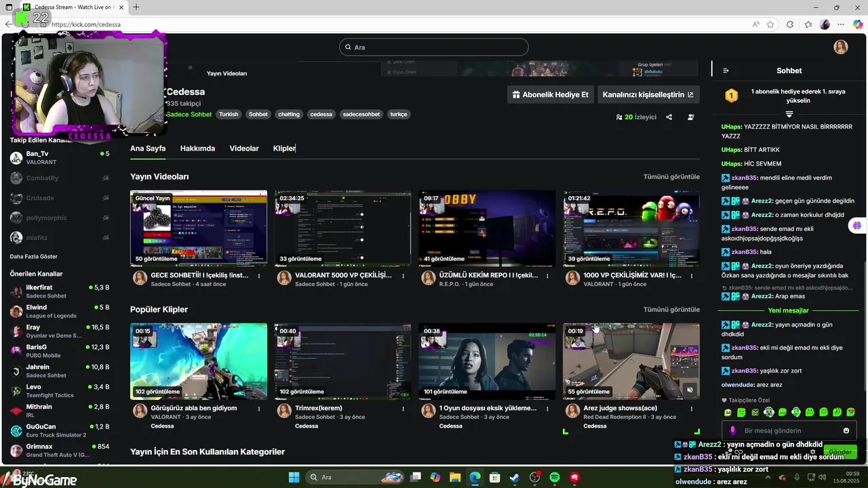Click Gönder to send chat message

[840, 451]
